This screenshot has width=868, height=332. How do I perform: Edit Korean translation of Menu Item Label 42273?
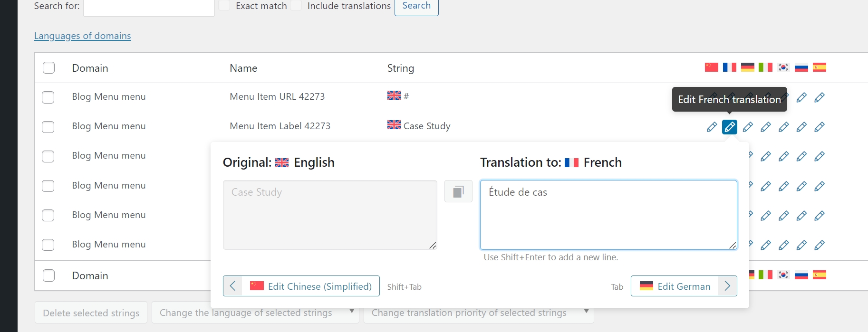784,127
